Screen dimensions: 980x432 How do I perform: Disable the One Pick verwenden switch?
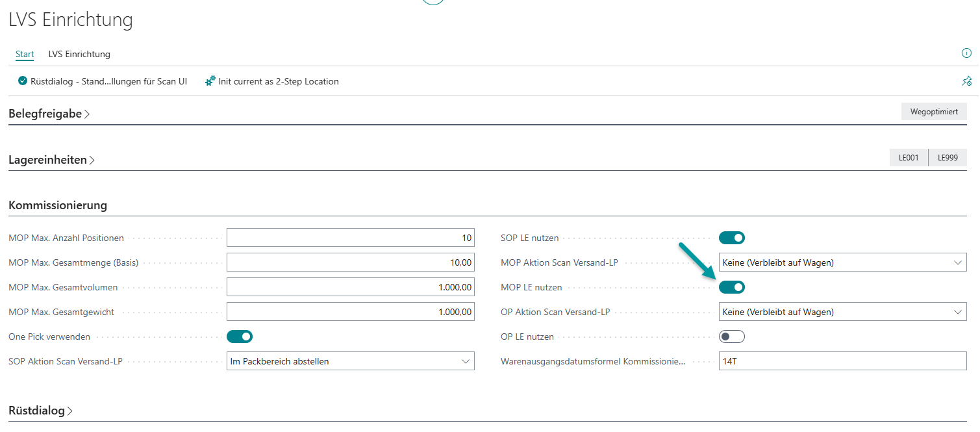point(240,337)
